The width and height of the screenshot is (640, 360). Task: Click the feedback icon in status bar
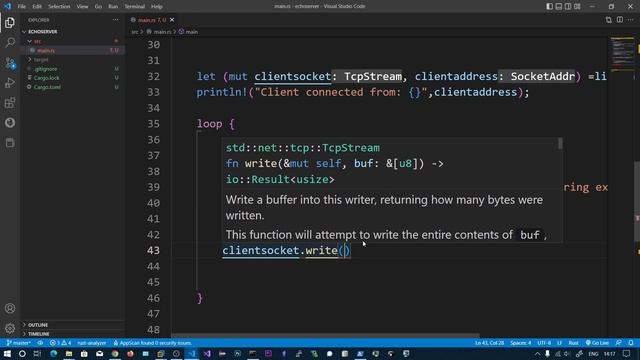(x=619, y=343)
